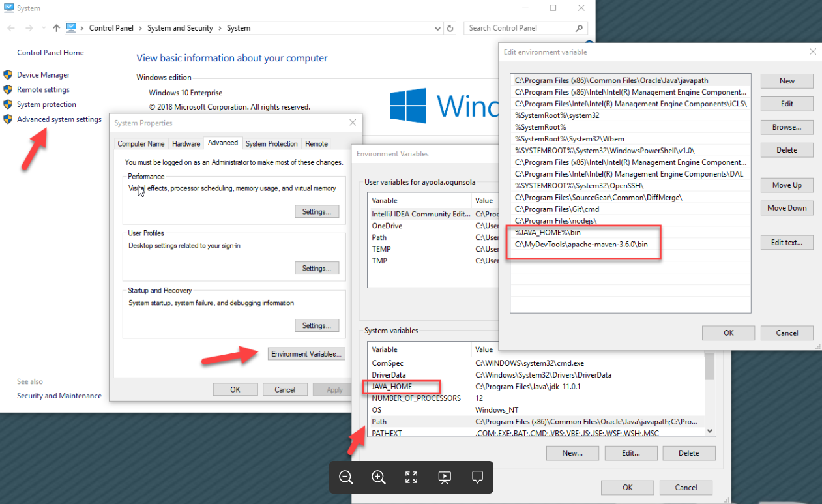Click the Advanced system settings shield icon
This screenshot has width=822, height=504.
pos(8,119)
